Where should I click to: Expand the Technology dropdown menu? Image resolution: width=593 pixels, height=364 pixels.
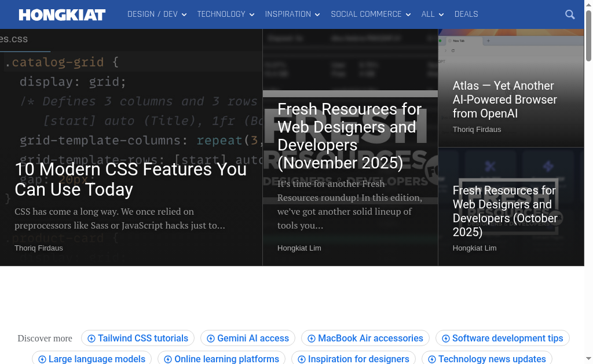[225, 14]
